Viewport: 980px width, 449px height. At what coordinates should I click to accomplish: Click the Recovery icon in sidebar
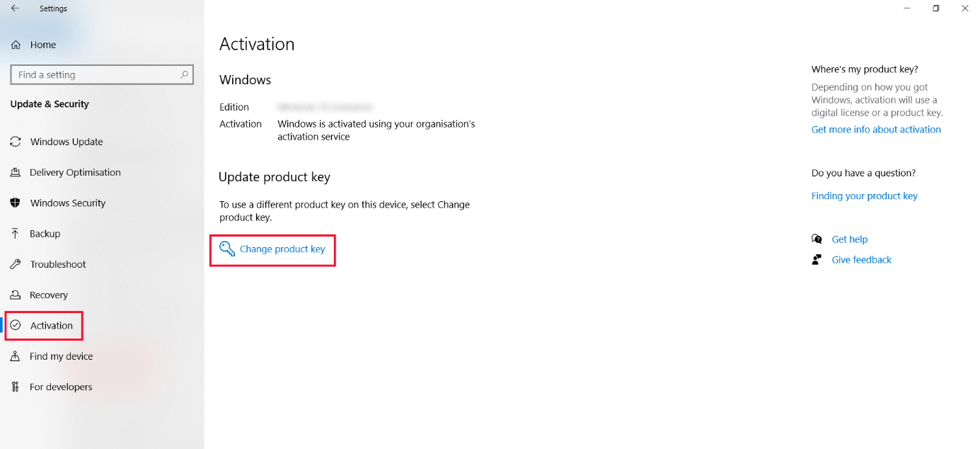click(x=16, y=295)
